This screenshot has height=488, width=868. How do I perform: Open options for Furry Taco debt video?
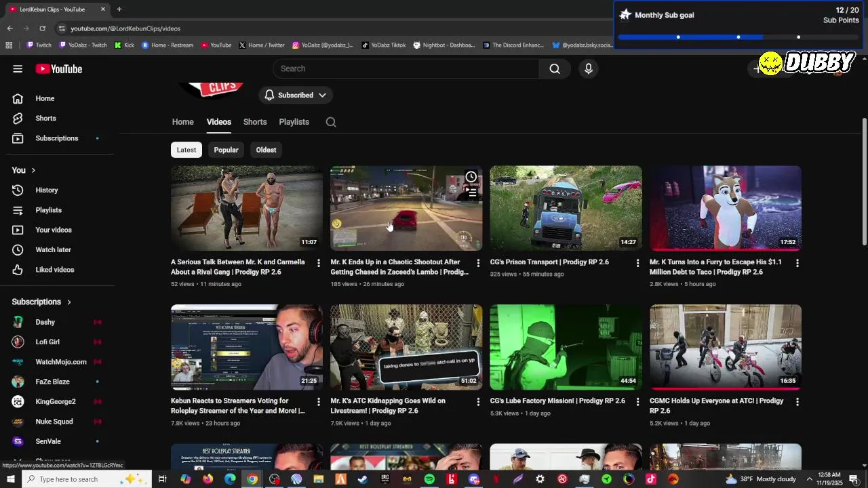point(797,263)
